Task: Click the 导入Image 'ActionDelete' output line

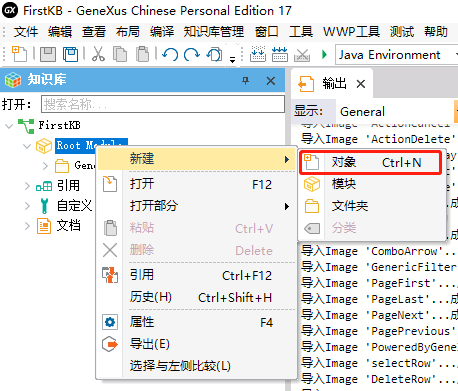Action: pyautogui.click(x=379, y=139)
